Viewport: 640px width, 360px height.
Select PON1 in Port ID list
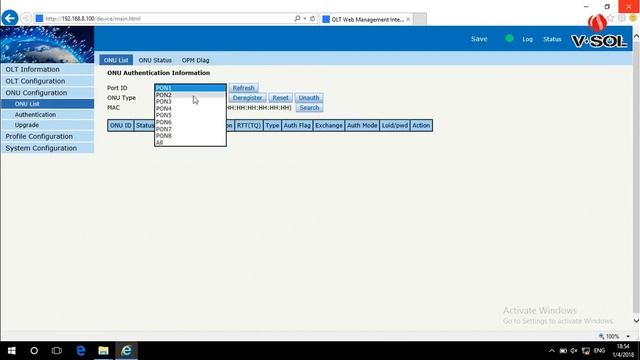[190, 88]
